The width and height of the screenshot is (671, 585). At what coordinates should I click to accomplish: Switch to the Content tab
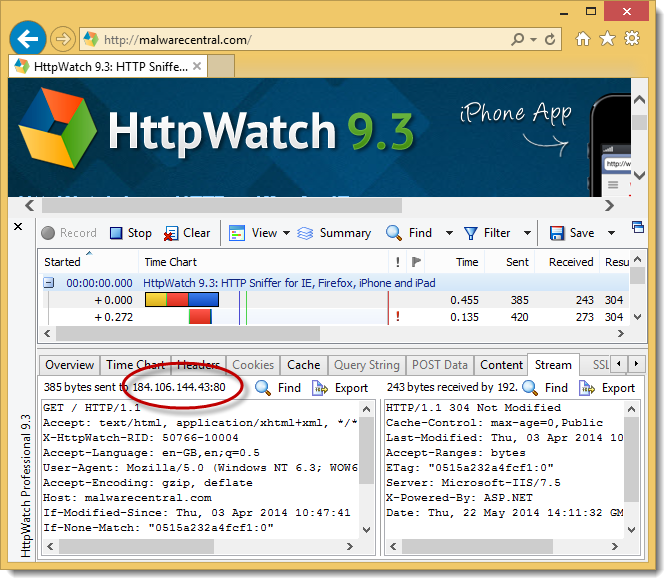click(501, 365)
